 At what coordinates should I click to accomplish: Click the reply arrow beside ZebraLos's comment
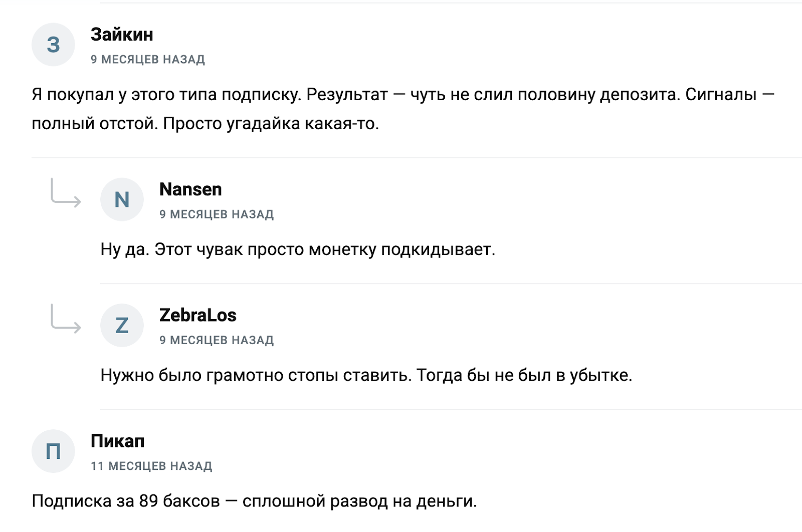[65, 319]
